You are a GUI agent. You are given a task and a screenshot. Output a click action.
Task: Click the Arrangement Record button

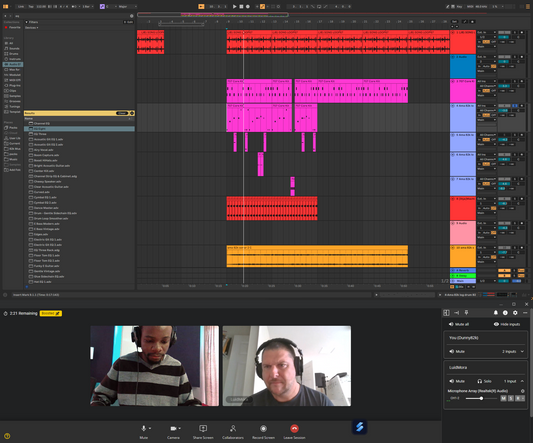pyautogui.click(x=248, y=6)
